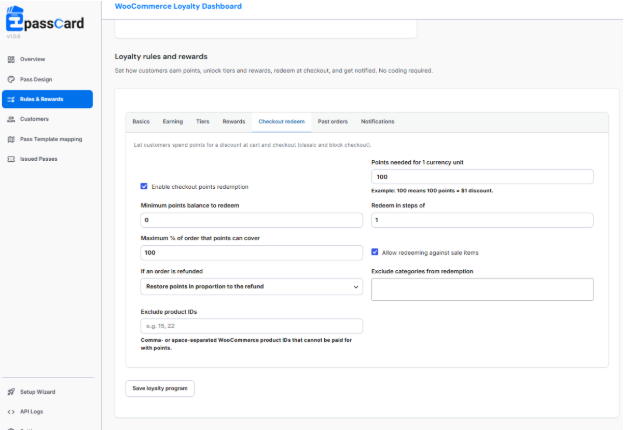Click the Pass Design palette icon

(11, 79)
